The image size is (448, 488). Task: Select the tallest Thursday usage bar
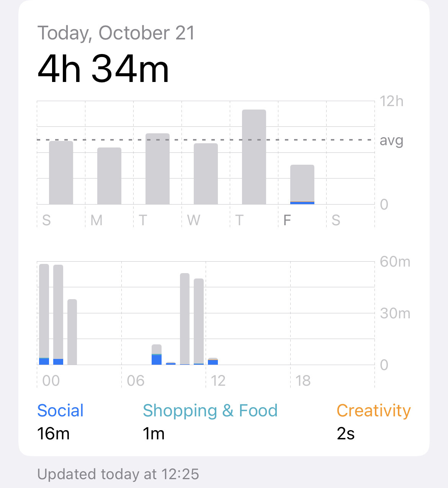click(x=254, y=157)
